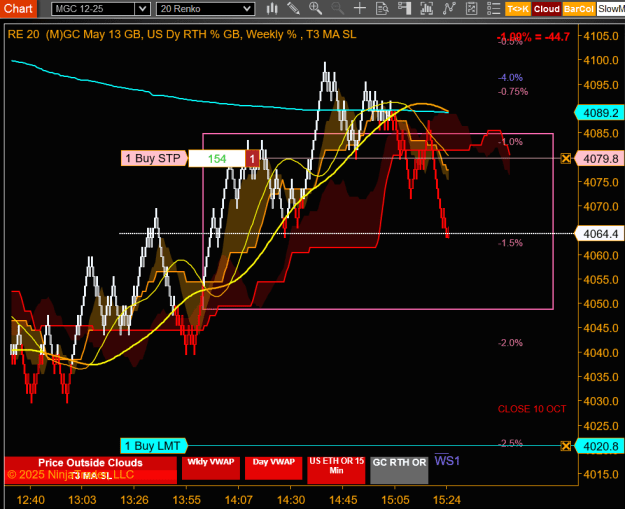This screenshot has height=509, width=625.
Task: Click the CLOSE 10 OCT label
Action: pos(532,409)
